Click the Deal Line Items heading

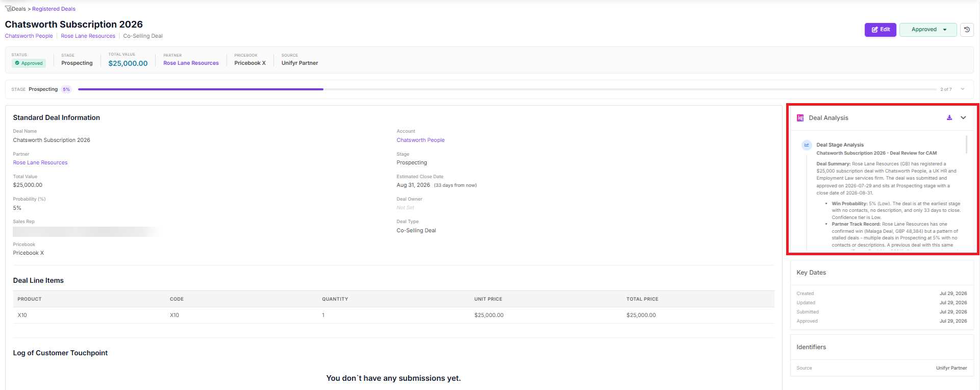point(38,280)
